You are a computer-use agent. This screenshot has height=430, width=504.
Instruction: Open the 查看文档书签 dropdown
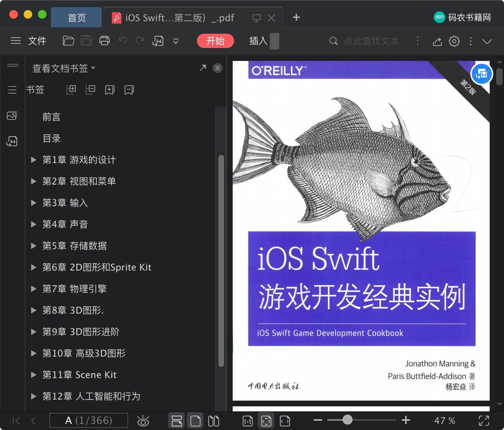tap(64, 68)
